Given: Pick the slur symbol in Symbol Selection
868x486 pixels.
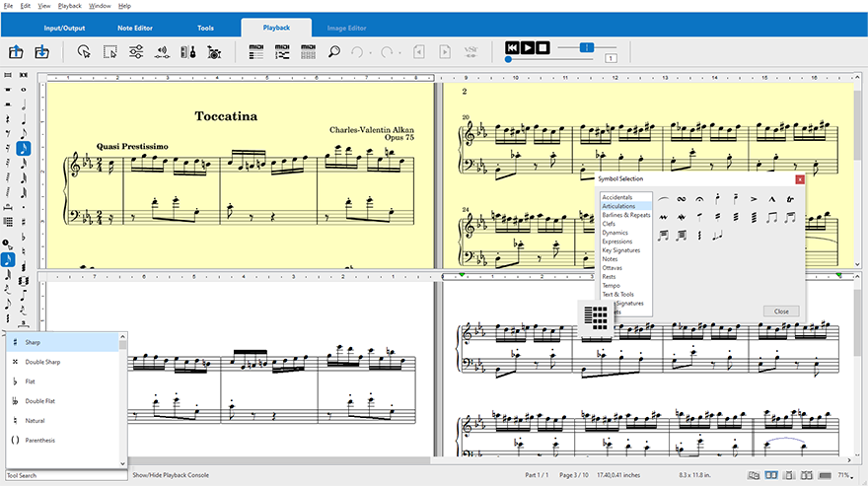Looking at the screenshot, I should click(663, 199).
